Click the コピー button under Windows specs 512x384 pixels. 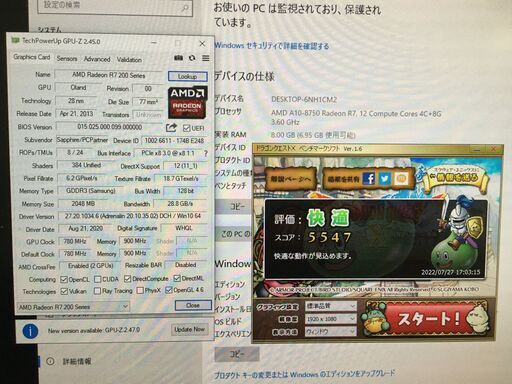[x=237, y=354]
